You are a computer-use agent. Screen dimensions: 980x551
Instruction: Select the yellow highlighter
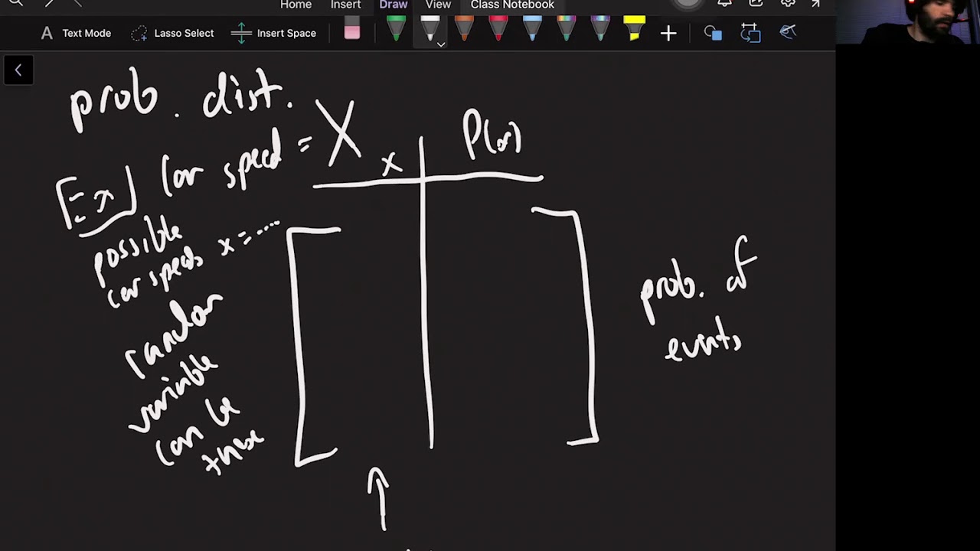(x=634, y=29)
